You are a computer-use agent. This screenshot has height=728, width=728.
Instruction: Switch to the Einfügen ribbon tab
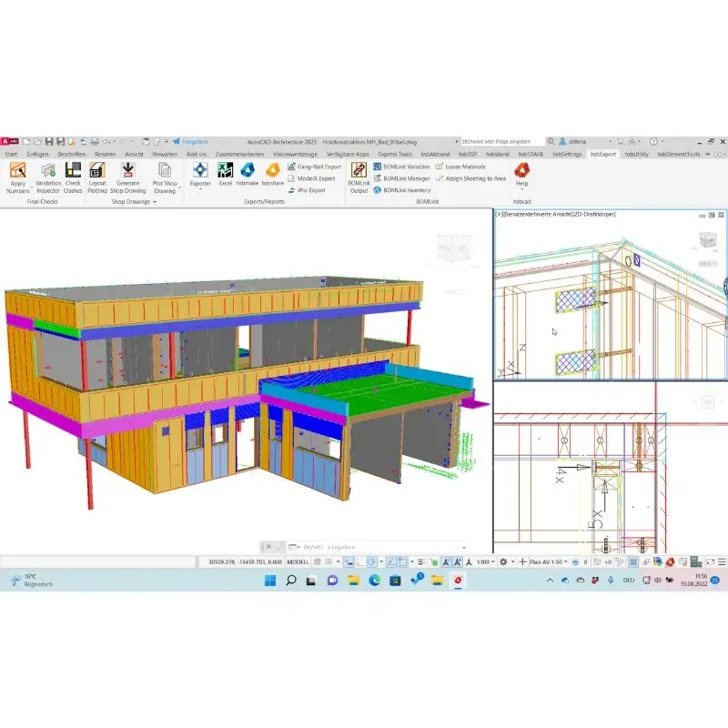pyautogui.click(x=37, y=154)
